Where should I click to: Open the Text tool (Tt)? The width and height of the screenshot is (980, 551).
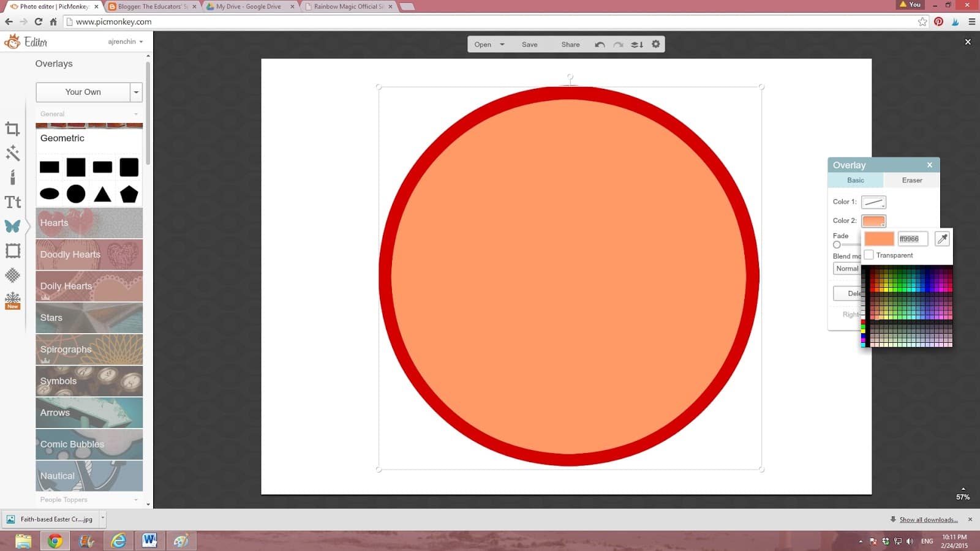[12, 202]
